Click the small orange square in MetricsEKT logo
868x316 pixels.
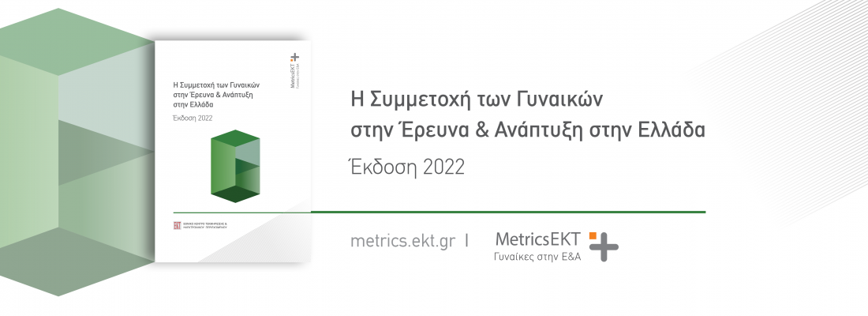[x=593, y=235]
